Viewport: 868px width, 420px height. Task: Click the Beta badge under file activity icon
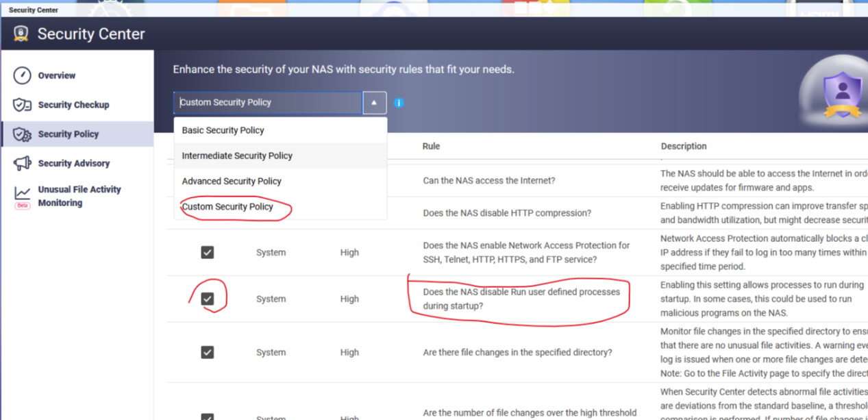tap(23, 205)
